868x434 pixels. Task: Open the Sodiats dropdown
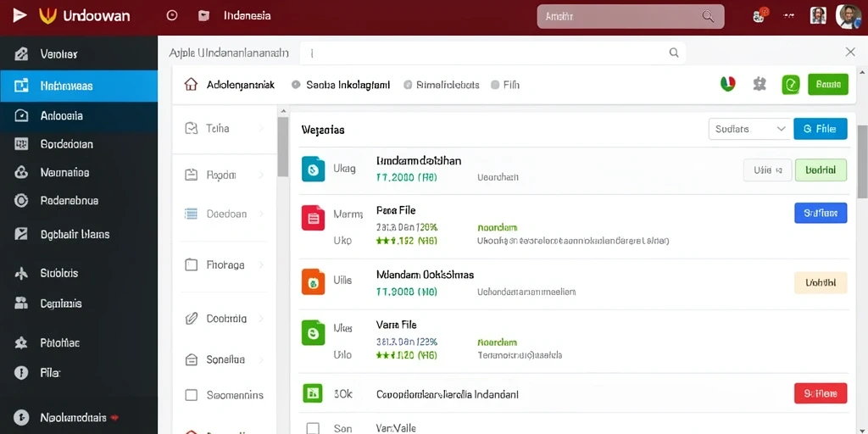749,129
